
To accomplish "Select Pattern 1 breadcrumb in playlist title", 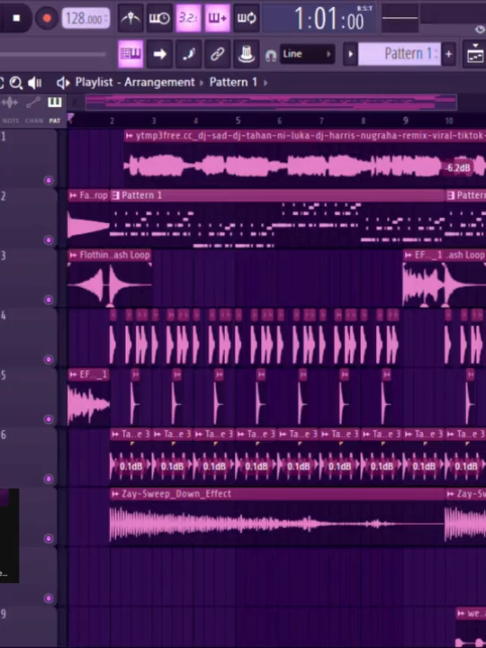I will point(233,82).
